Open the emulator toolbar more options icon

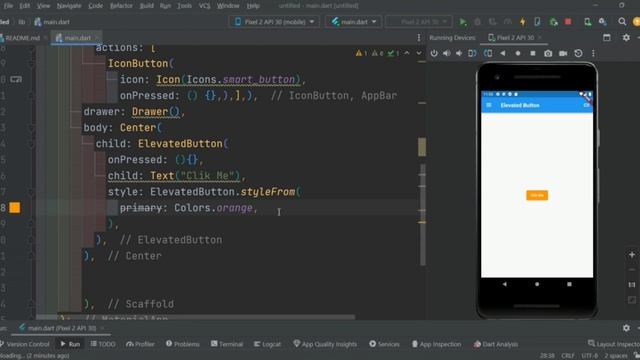pyautogui.click(x=593, y=53)
